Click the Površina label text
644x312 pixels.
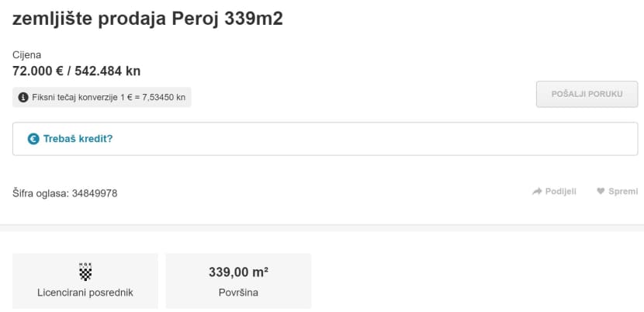point(239,293)
